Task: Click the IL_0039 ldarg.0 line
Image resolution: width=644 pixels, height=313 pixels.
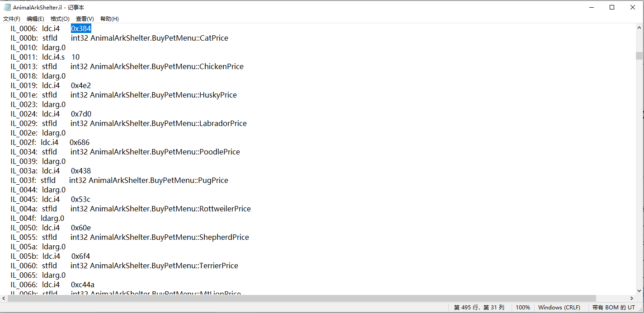Action: (x=38, y=161)
